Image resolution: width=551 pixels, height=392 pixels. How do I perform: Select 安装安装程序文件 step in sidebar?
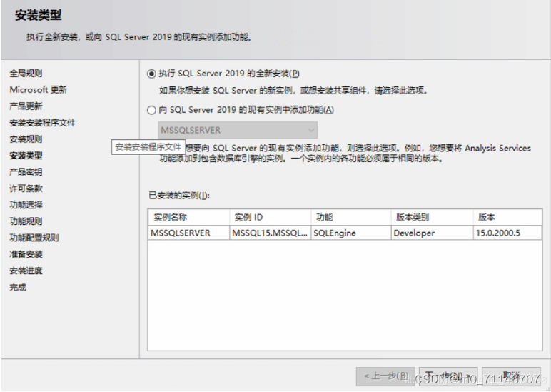tap(43, 123)
